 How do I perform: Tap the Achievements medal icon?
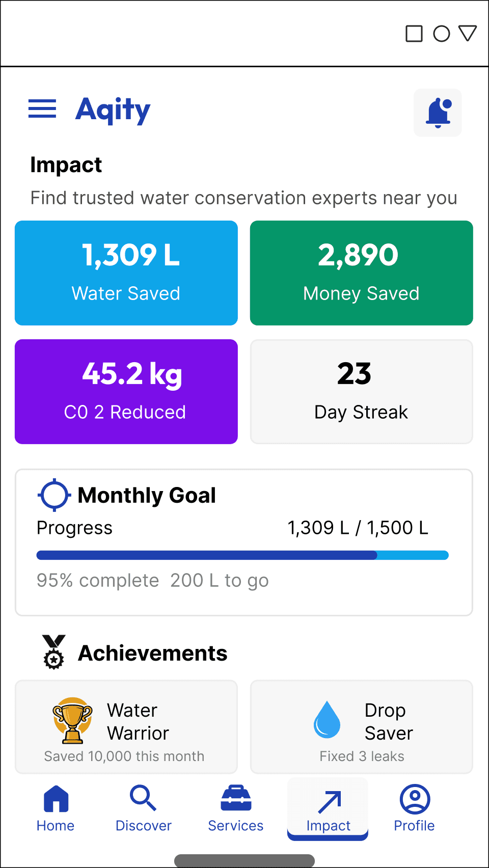(x=54, y=652)
